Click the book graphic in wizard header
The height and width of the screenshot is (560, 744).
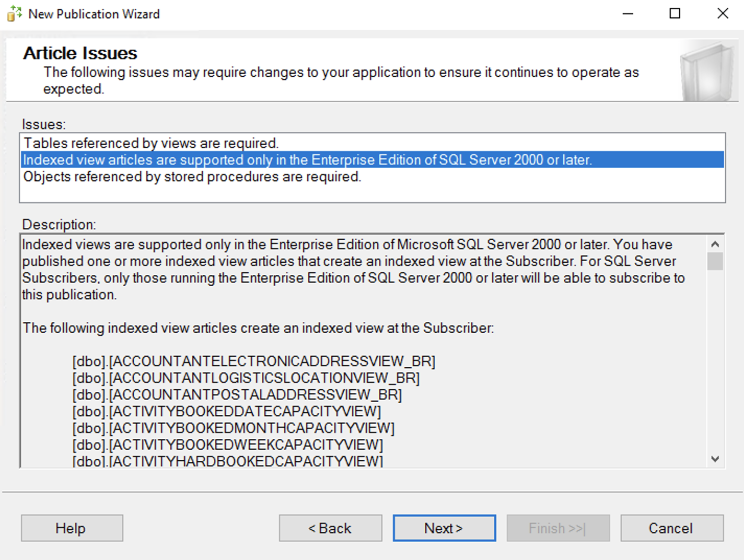click(x=707, y=73)
